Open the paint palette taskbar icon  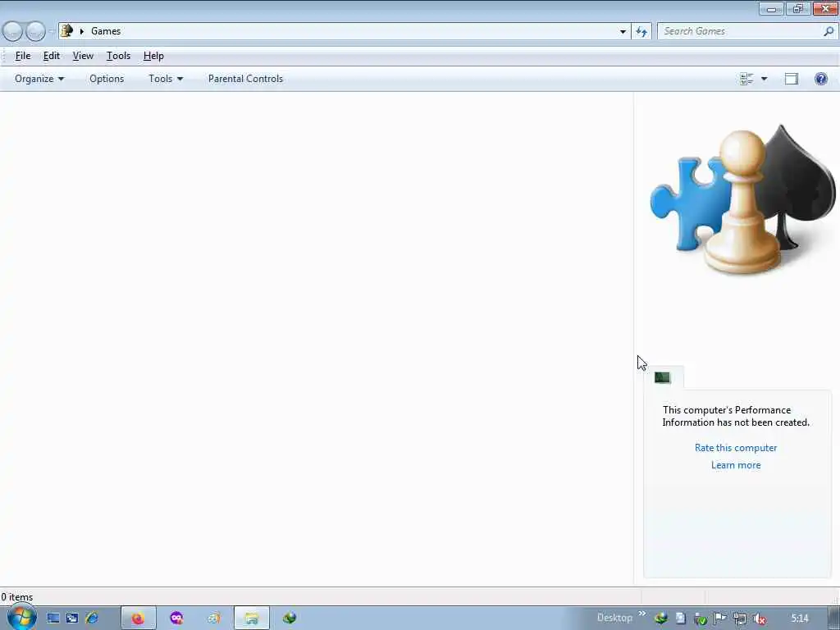[214, 619]
